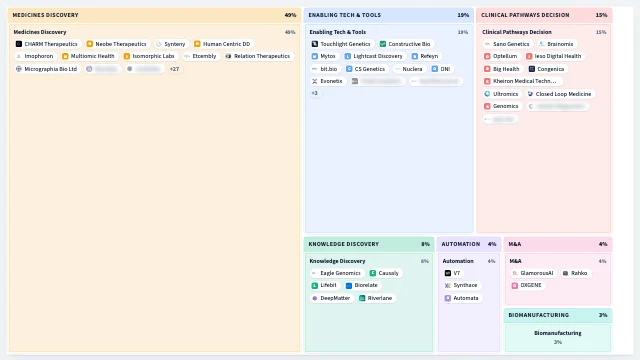640x360 pixels.
Task: Click the CHARM Therapeutics company icon
Action: pyautogui.click(x=19, y=44)
